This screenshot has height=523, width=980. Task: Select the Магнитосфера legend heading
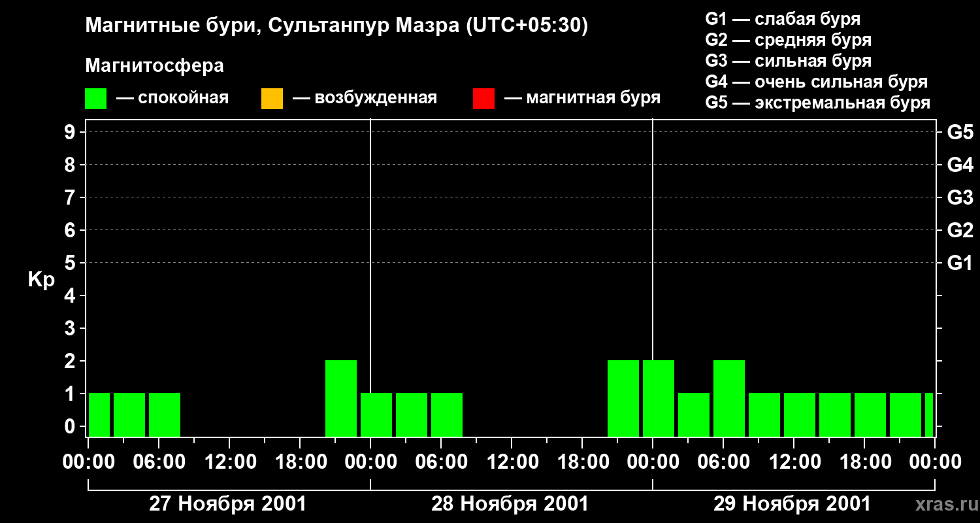155,66
